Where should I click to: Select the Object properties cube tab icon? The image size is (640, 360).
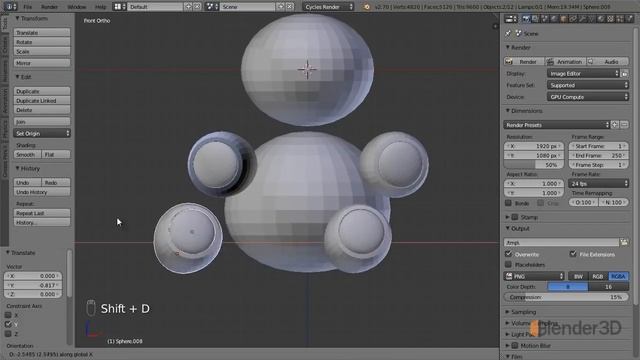tap(563, 19)
